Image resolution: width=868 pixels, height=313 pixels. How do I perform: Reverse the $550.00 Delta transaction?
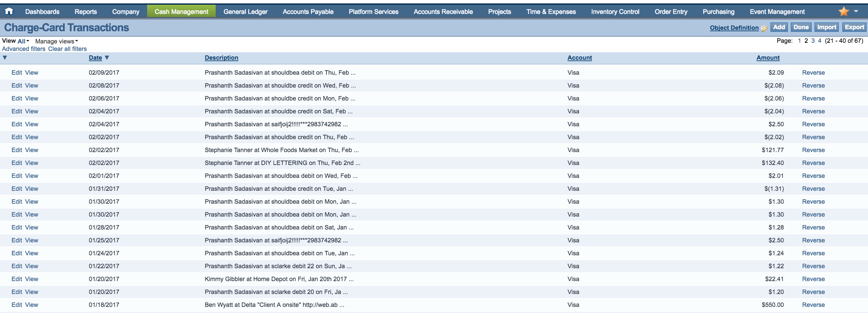click(813, 305)
